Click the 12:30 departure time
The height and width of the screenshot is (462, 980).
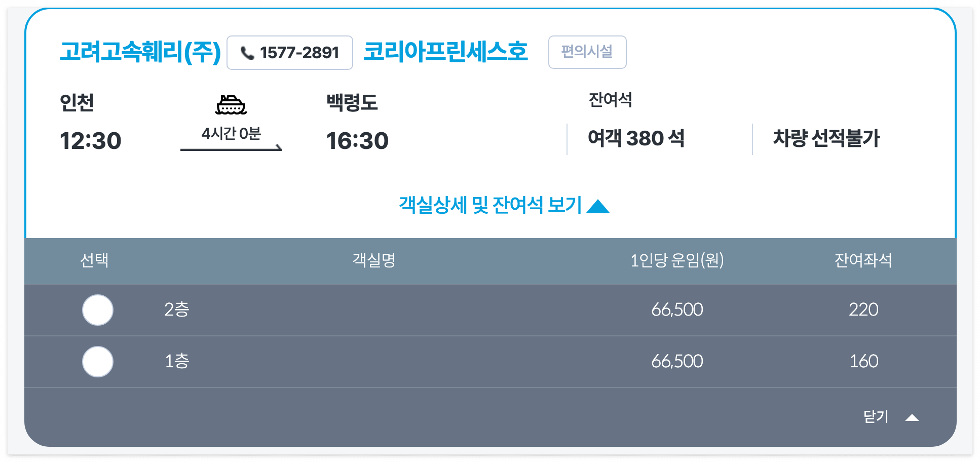point(90,140)
